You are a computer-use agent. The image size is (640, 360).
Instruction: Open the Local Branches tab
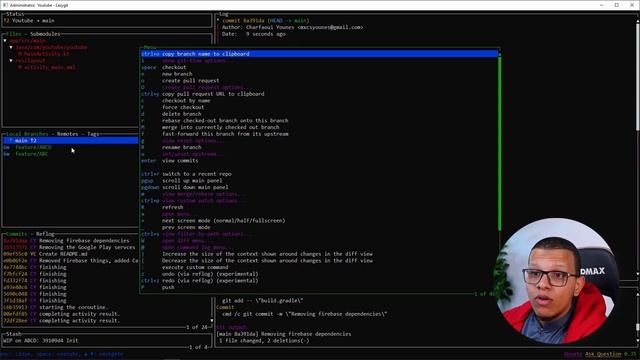coord(27,134)
